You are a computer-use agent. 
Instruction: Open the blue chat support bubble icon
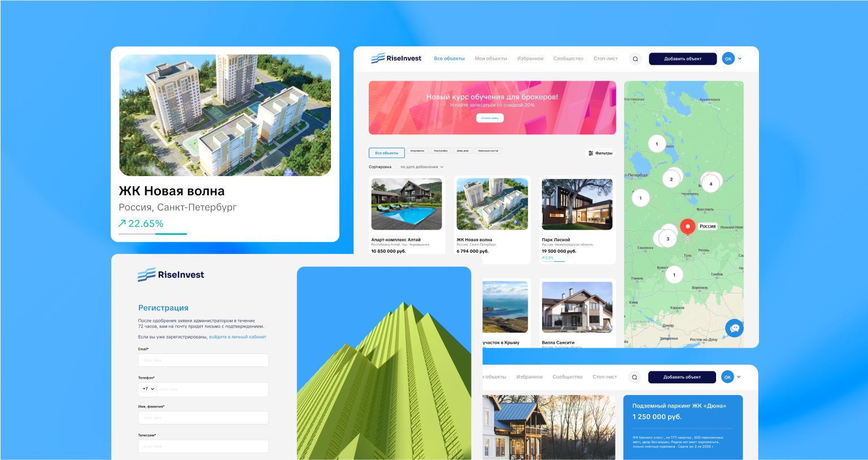[734, 328]
